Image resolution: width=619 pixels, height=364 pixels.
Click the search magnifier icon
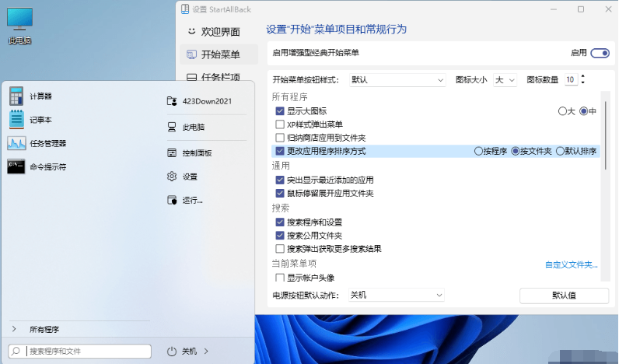point(16,351)
